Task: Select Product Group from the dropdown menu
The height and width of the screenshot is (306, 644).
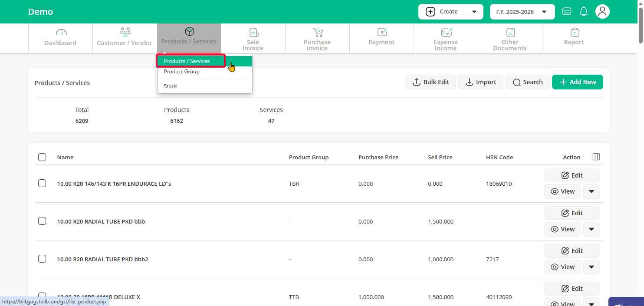Action: point(182,72)
